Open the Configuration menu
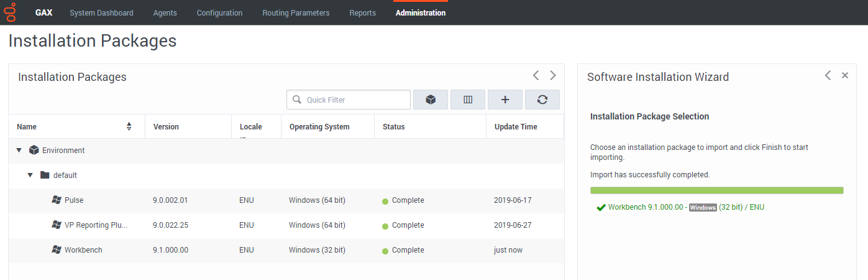 [x=219, y=12]
